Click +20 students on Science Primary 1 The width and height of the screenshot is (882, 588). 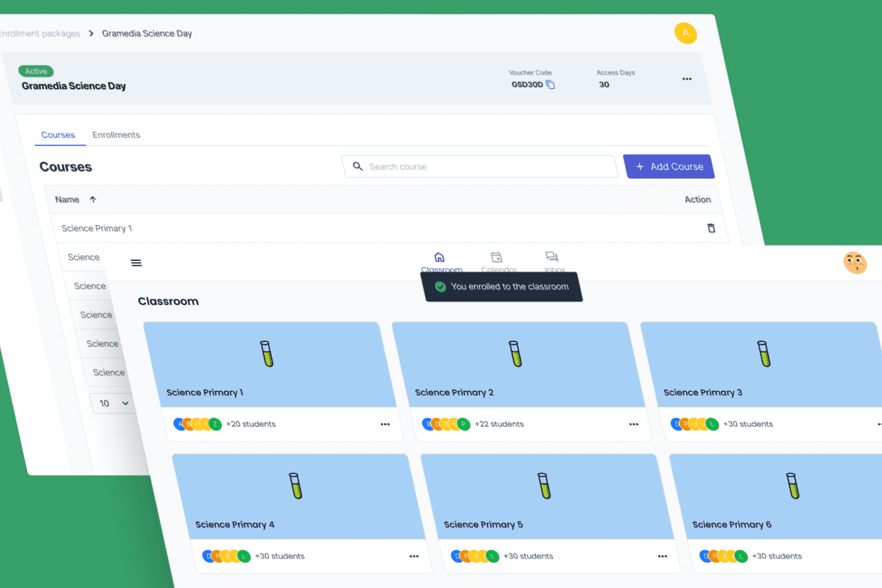(251, 424)
